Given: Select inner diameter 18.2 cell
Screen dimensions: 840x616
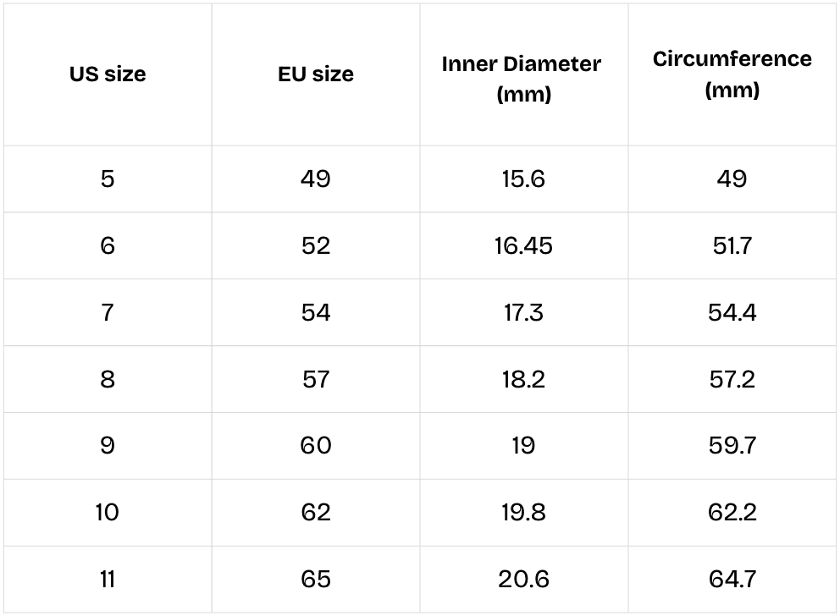Looking at the screenshot, I should (x=523, y=379).
